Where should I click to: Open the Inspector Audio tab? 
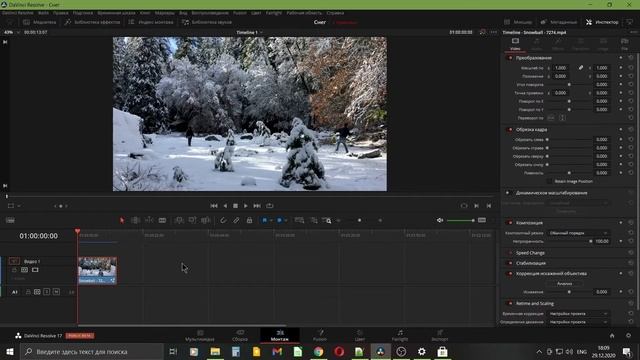[x=536, y=44]
